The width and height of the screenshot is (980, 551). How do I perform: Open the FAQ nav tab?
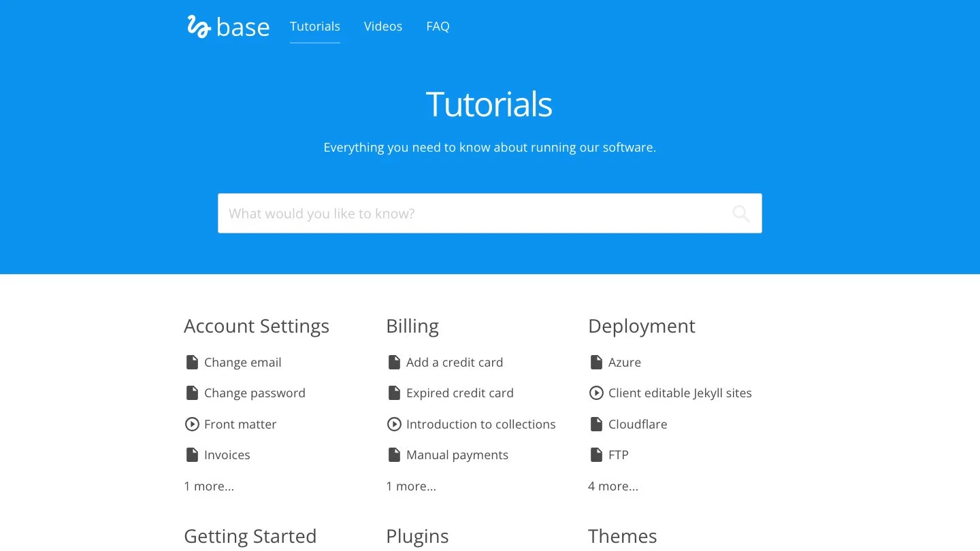pos(438,27)
